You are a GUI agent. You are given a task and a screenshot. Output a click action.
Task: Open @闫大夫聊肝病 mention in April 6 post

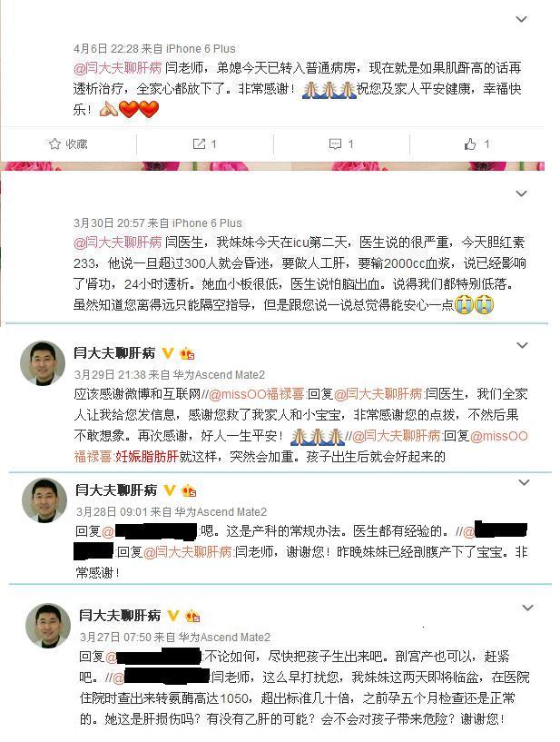(x=118, y=68)
